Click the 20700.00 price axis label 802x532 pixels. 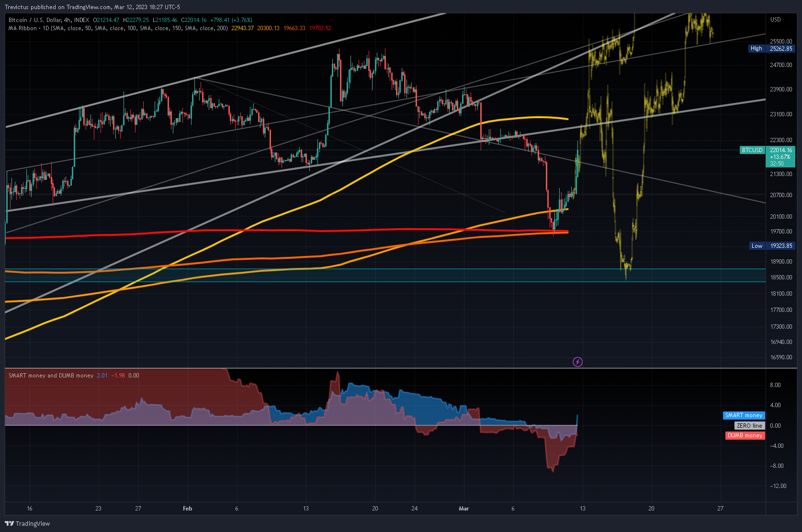pyautogui.click(x=781, y=195)
